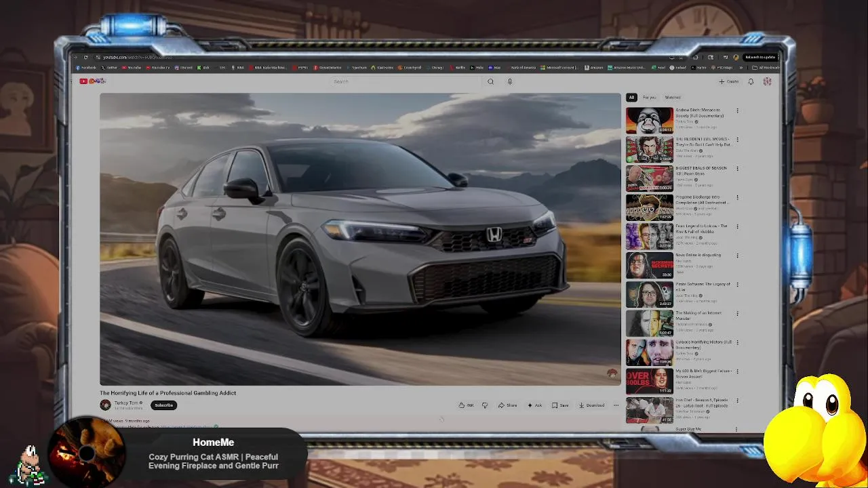Open more actions menu below video
868x488 pixels.
click(x=616, y=405)
